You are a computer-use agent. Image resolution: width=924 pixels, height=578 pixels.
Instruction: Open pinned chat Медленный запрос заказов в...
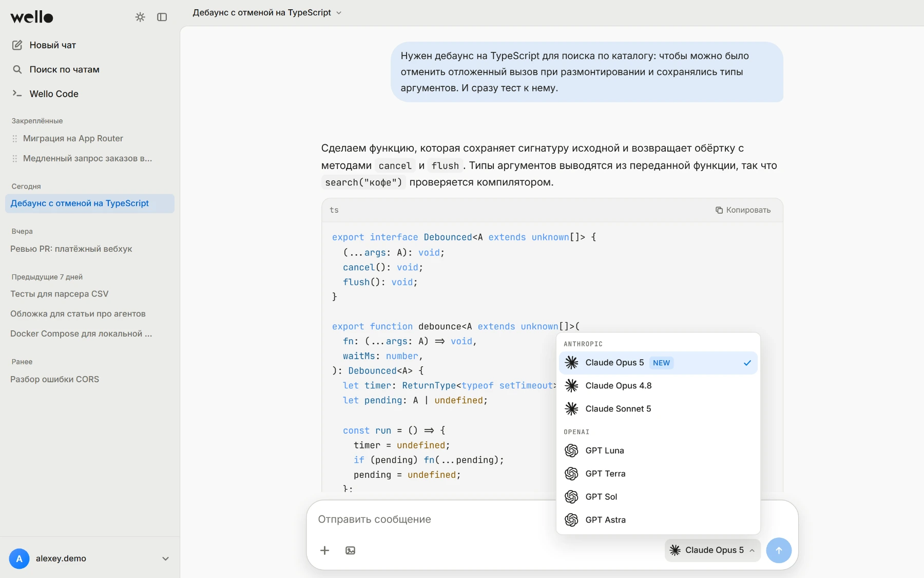click(88, 159)
